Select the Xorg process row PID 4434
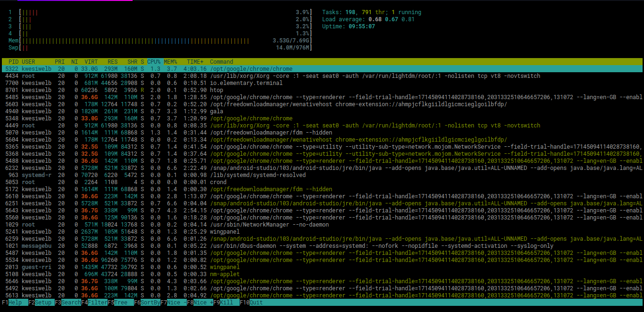The height and width of the screenshot is (312, 644). 322,76
